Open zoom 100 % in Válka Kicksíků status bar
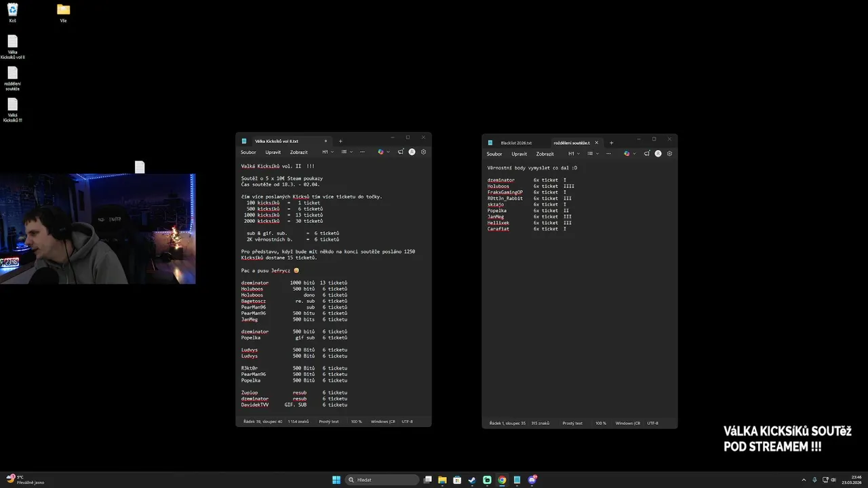The width and height of the screenshot is (868, 488). click(x=356, y=422)
